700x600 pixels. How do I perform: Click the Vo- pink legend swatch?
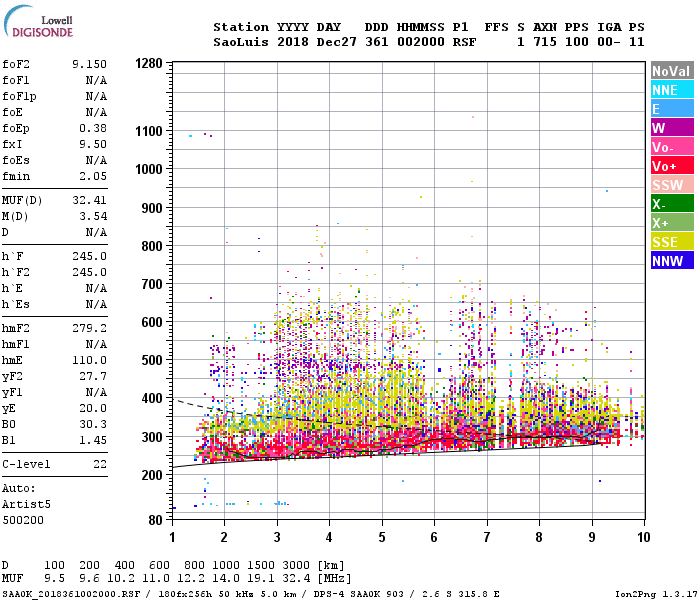tap(672, 147)
